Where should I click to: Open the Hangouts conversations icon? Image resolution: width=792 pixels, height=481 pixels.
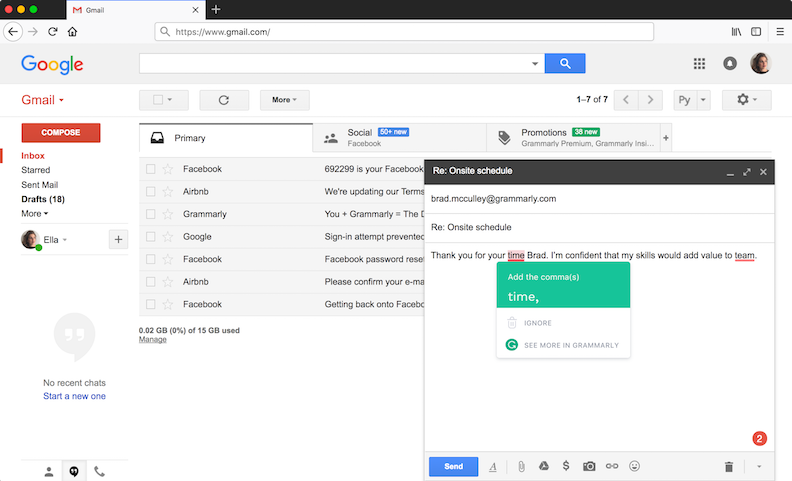(x=74, y=471)
